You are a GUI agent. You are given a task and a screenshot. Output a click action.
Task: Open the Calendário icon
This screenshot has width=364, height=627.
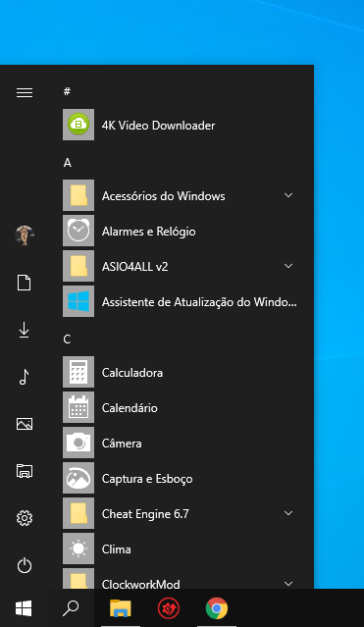coord(78,407)
